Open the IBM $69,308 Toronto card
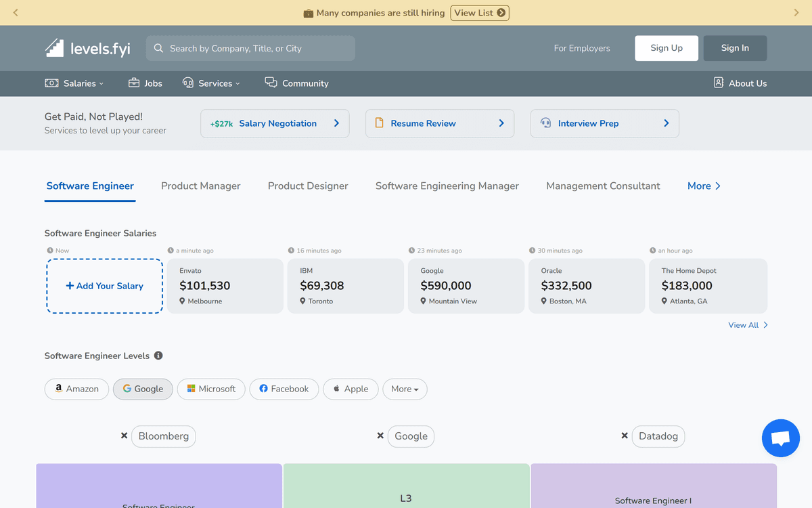Screen dimensions: 812x508 tap(346, 286)
